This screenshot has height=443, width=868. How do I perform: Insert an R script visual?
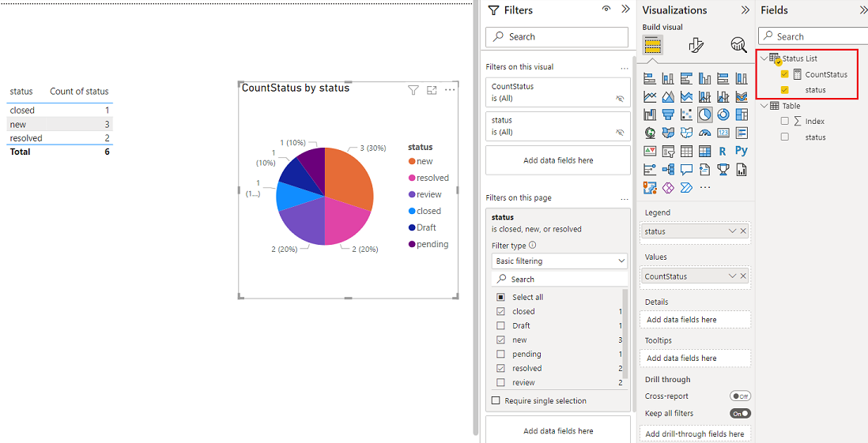(723, 151)
